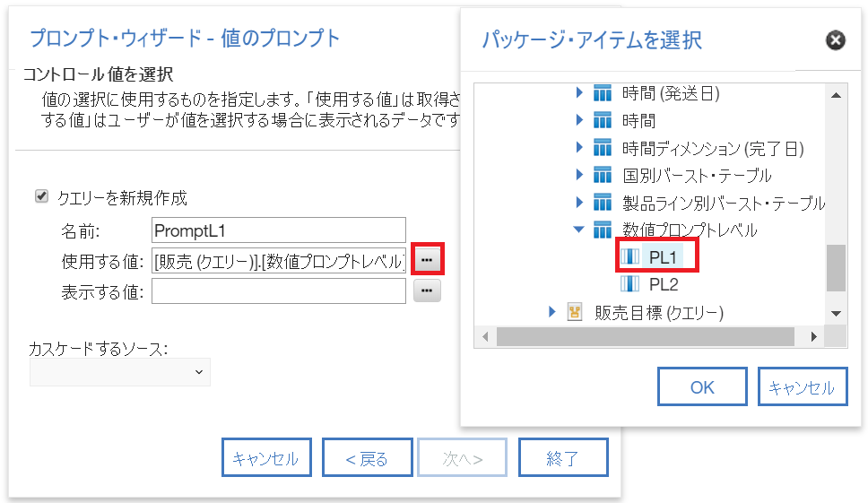This screenshot has width=868, height=503.
Task: Click the 終了 button
Action: click(x=563, y=457)
